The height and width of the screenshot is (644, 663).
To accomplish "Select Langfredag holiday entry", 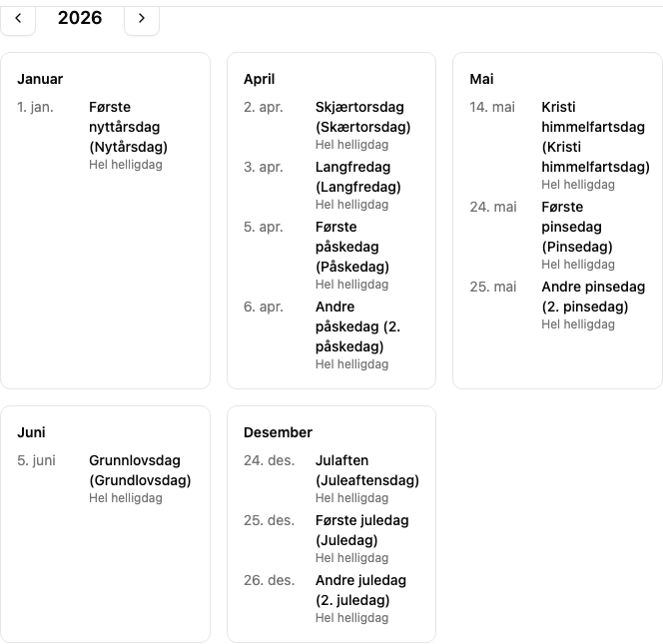I will click(x=331, y=185).
